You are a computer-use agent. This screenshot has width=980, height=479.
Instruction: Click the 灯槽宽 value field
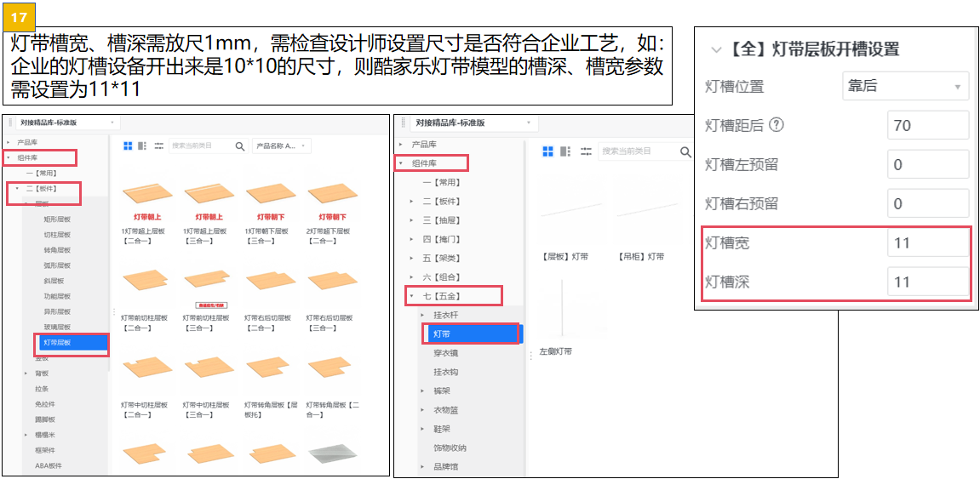pyautogui.click(x=927, y=243)
